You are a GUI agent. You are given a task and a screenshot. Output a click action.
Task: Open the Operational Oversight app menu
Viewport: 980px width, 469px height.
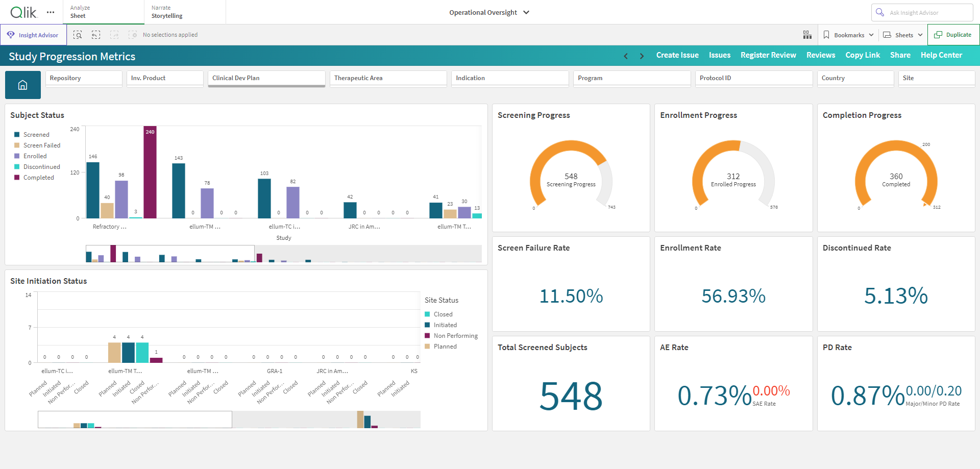[x=489, y=12]
